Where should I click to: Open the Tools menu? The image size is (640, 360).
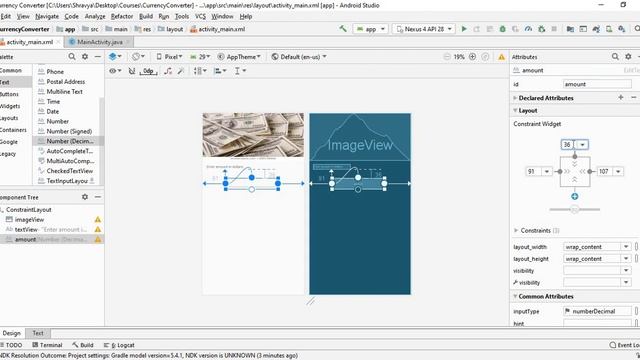tap(182, 16)
